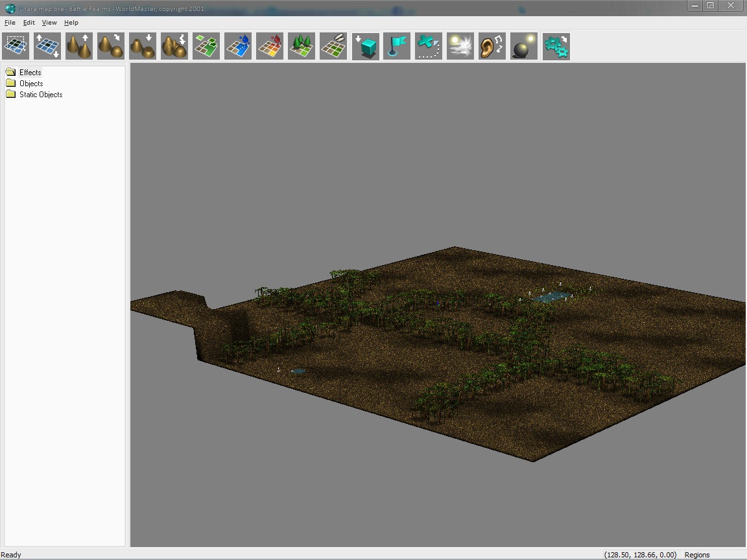Click the WorldMaster globe title bar icon
Screen dimensions: 747x560
coord(10,8)
